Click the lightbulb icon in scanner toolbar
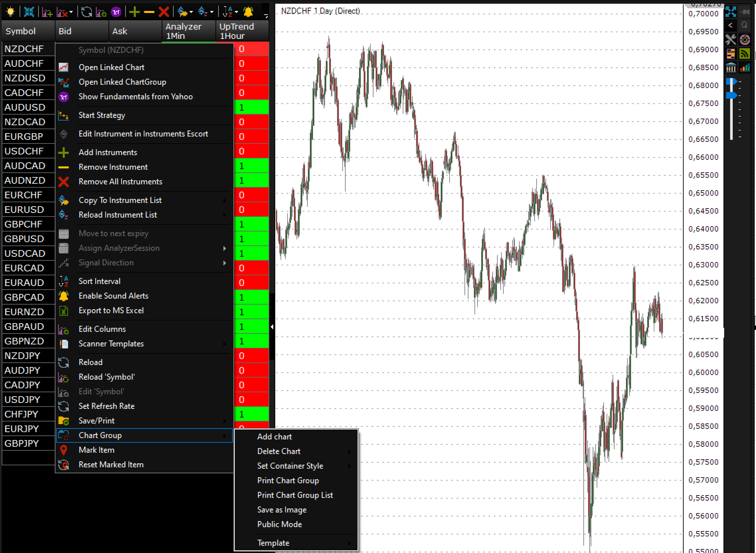756x553 pixels. coord(10,12)
